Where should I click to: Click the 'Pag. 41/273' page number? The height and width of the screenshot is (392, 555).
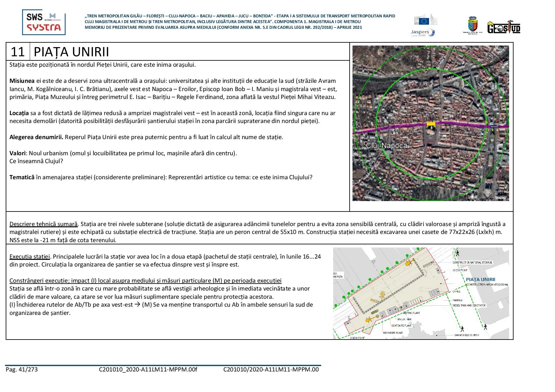tap(22, 370)
